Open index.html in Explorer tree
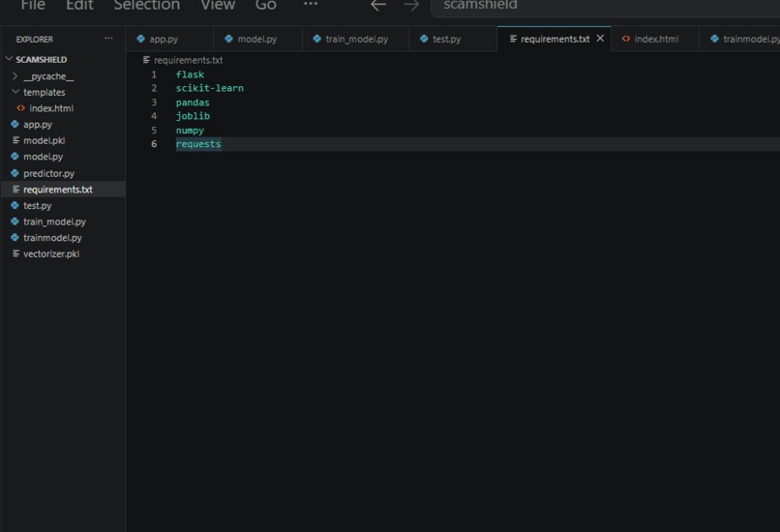This screenshot has height=532, width=780. (x=63, y=108)
